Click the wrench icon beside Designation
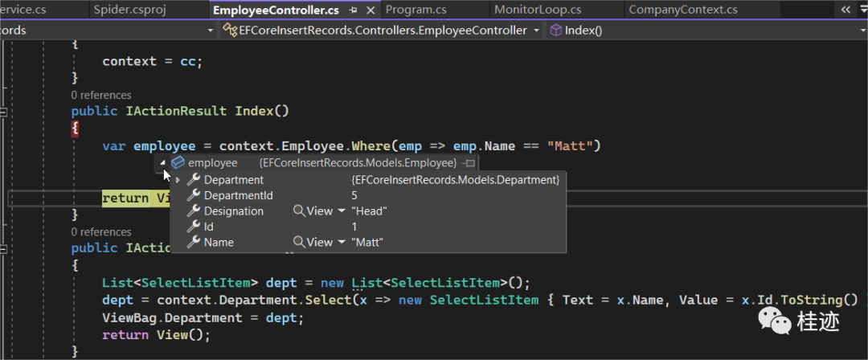 pyautogui.click(x=194, y=211)
